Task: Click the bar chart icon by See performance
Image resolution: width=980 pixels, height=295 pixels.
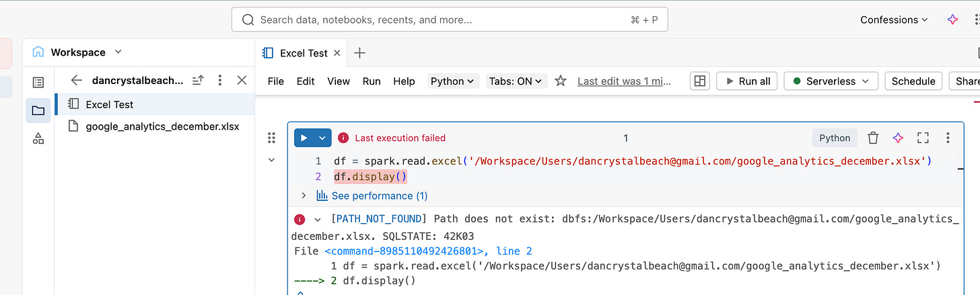Action: [x=322, y=196]
